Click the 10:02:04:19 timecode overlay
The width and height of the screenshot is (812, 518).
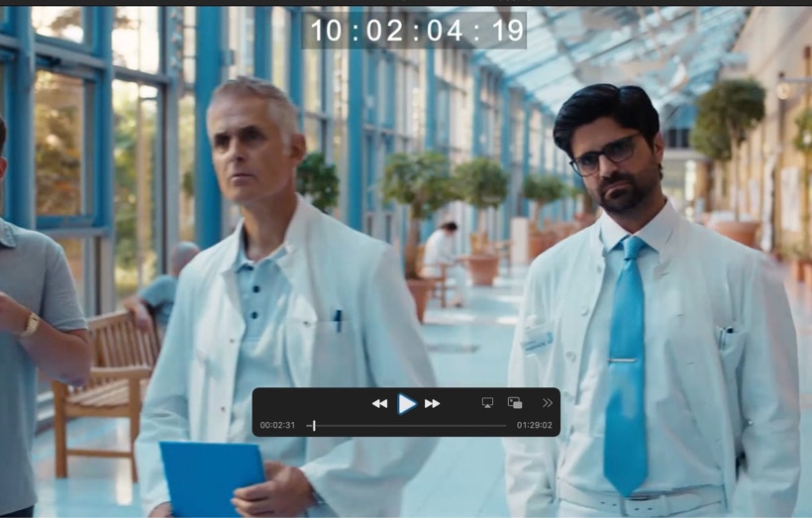(x=415, y=31)
